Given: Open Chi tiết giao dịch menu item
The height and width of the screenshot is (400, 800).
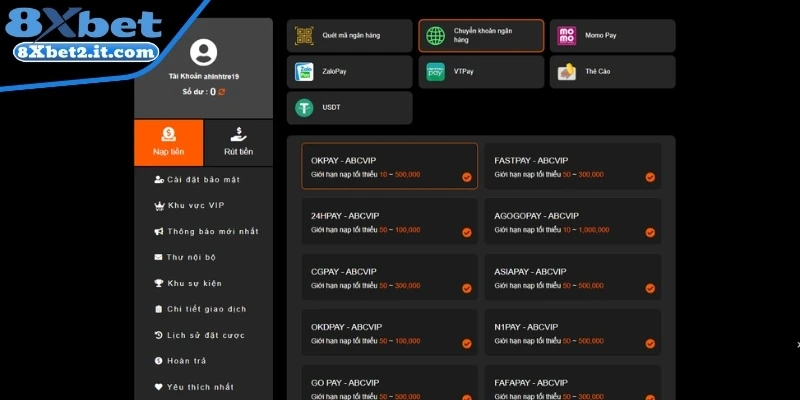Looking at the screenshot, I should (204, 309).
